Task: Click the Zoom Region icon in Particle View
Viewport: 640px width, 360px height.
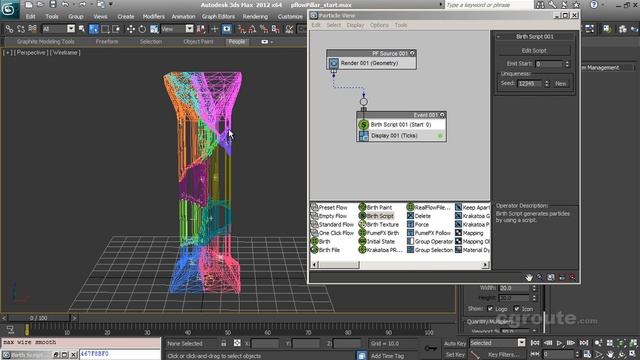Action: [551, 277]
